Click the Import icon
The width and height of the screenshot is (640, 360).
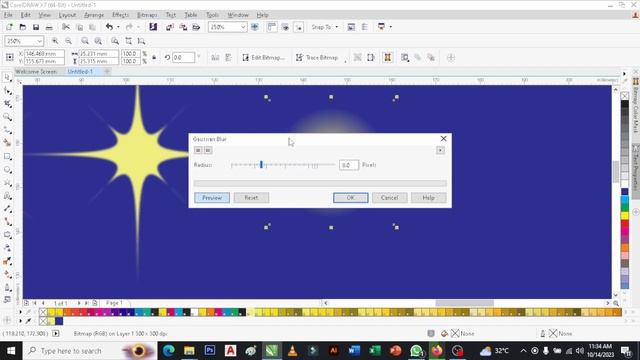170,27
